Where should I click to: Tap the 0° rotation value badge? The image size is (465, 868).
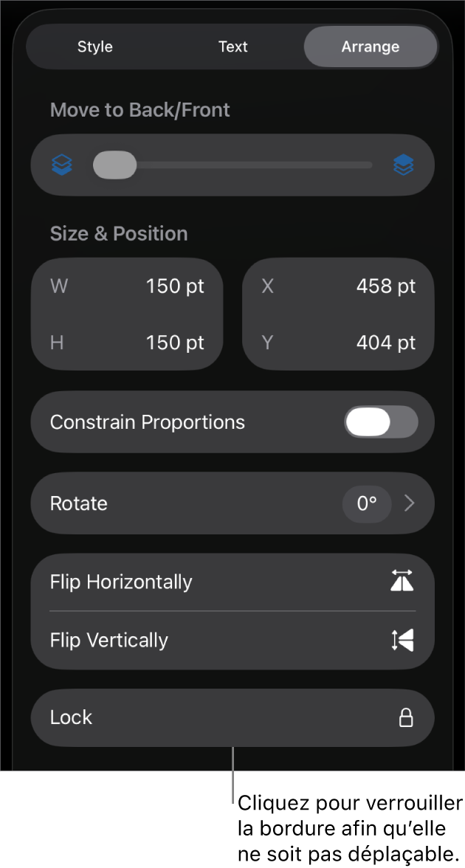(x=367, y=503)
